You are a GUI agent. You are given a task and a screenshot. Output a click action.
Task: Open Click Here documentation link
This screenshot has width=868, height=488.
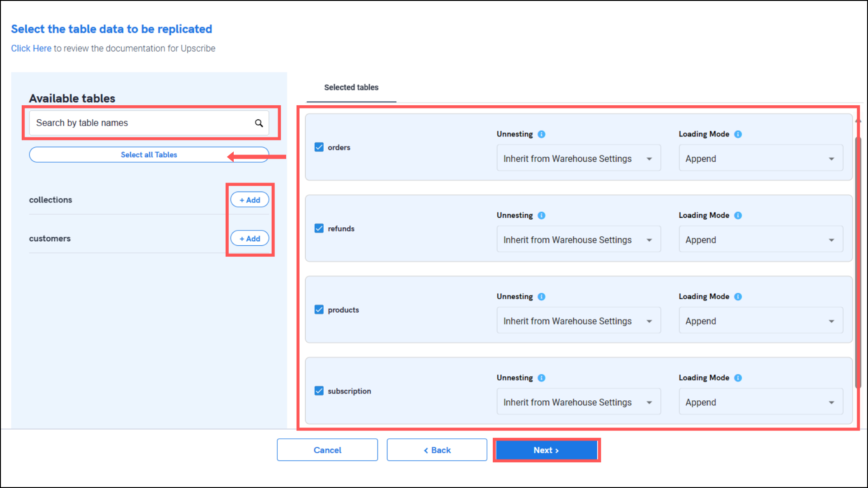click(x=31, y=48)
